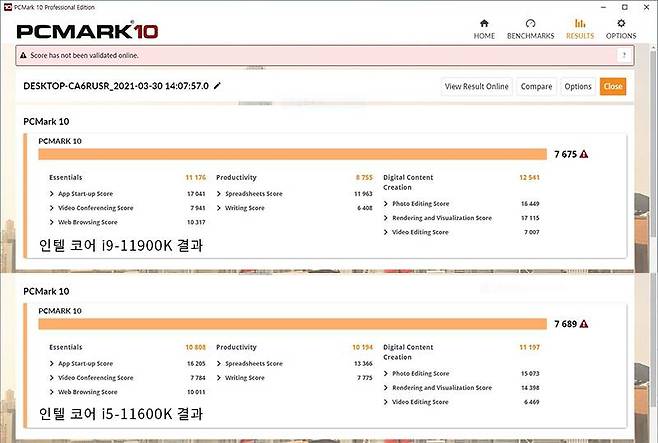Select value 13 366 Spreadsheets score
The height and width of the screenshot is (443, 658).
pos(363,364)
